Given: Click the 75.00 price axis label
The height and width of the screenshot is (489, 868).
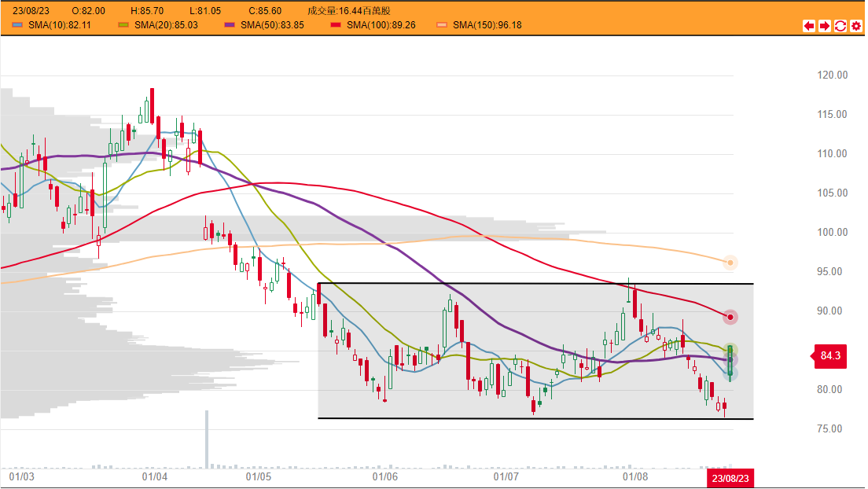Looking at the screenshot, I should 829,428.
